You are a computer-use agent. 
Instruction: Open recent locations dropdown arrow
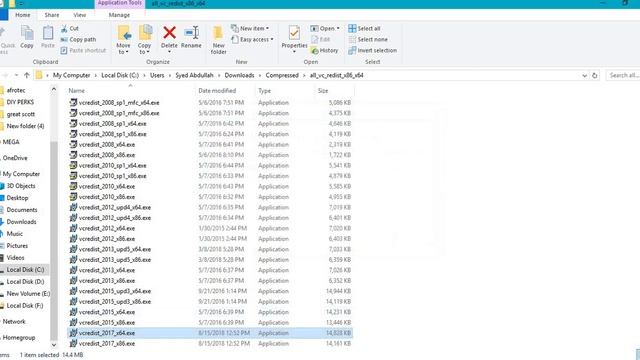(x=16, y=75)
